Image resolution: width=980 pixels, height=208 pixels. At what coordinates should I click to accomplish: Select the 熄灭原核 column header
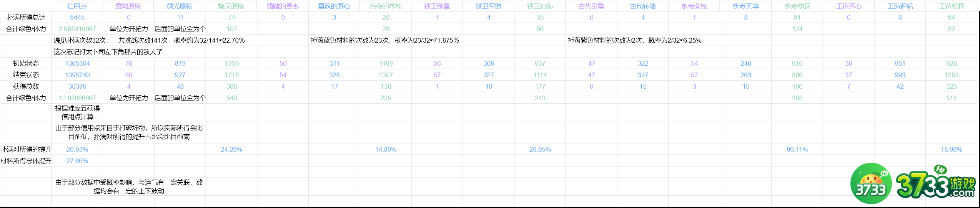point(231,6)
